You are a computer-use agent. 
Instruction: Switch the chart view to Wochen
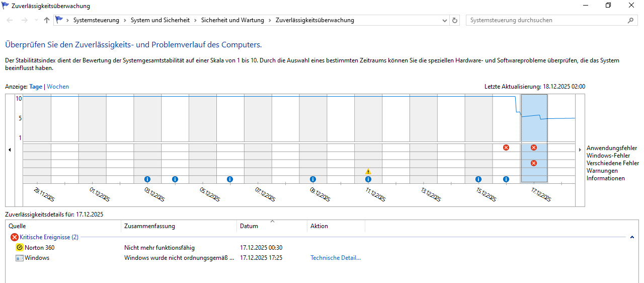click(x=58, y=87)
